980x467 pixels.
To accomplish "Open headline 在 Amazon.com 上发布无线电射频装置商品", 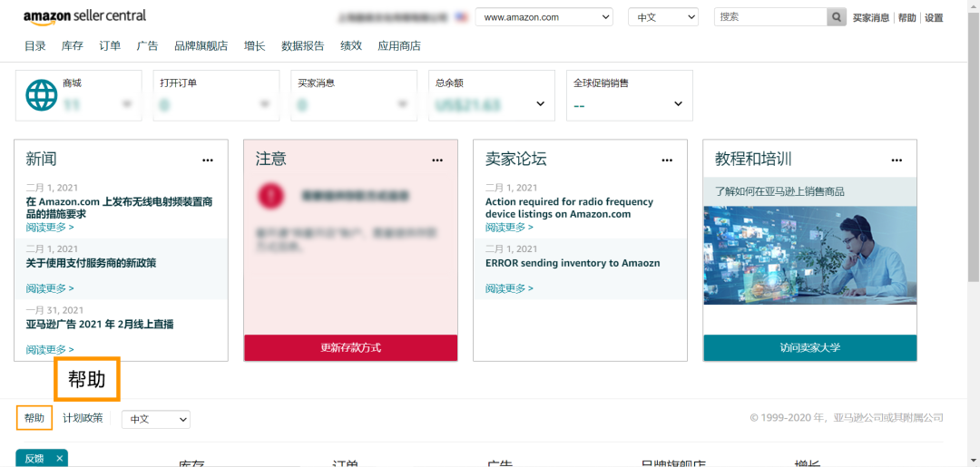I will coord(120,208).
